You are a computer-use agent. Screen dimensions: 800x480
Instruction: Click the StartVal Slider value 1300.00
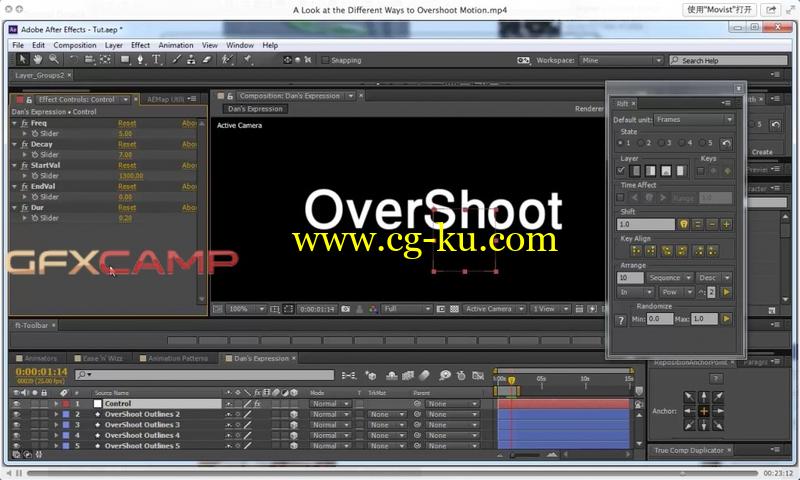click(131, 176)
